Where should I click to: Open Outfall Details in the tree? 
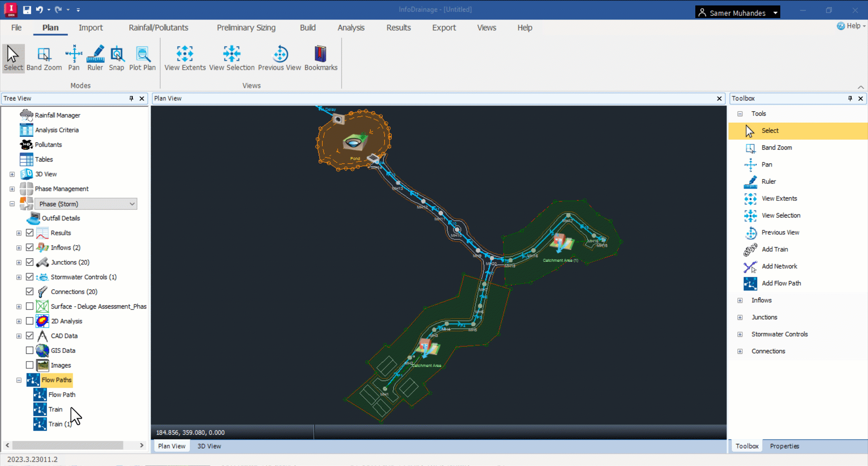pyautogui.click(x=53, y=219)
